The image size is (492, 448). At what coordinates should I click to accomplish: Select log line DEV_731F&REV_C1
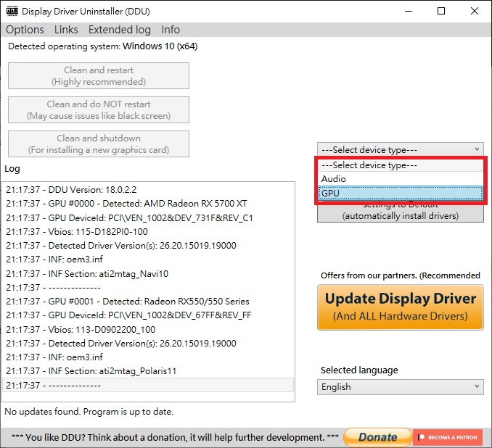pos(148,218)
